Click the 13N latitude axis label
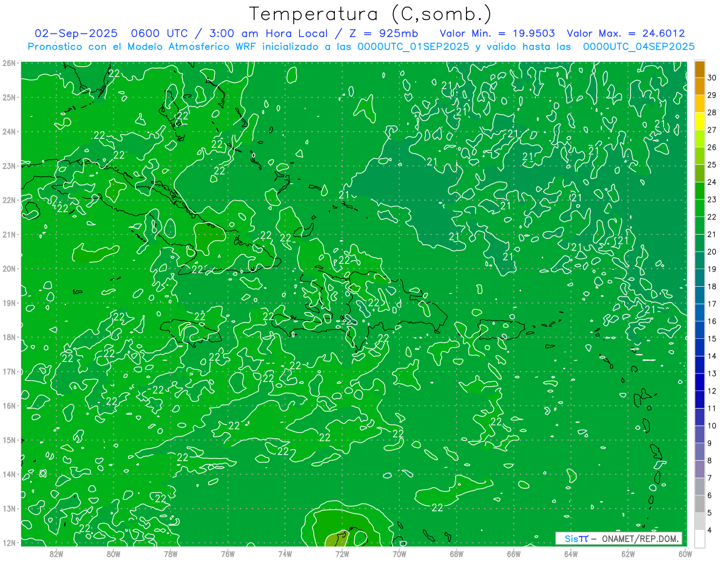 (x=9, y=509)
